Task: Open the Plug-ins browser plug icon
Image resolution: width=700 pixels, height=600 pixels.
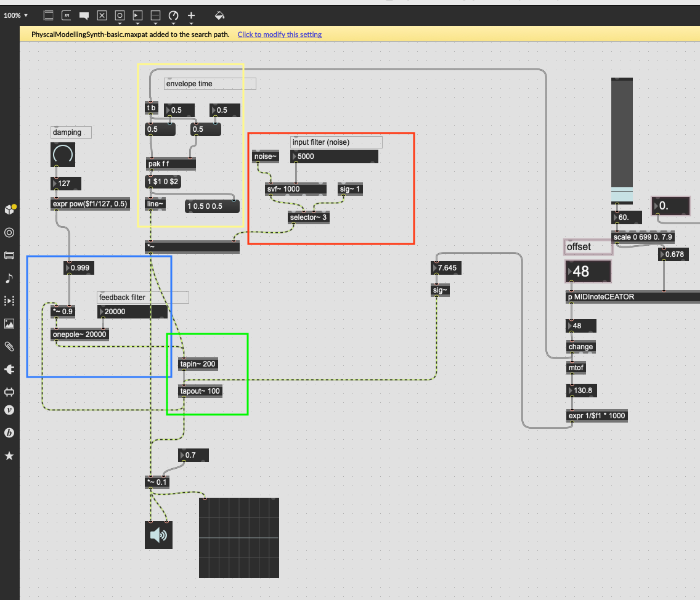Action: (9, 369)
